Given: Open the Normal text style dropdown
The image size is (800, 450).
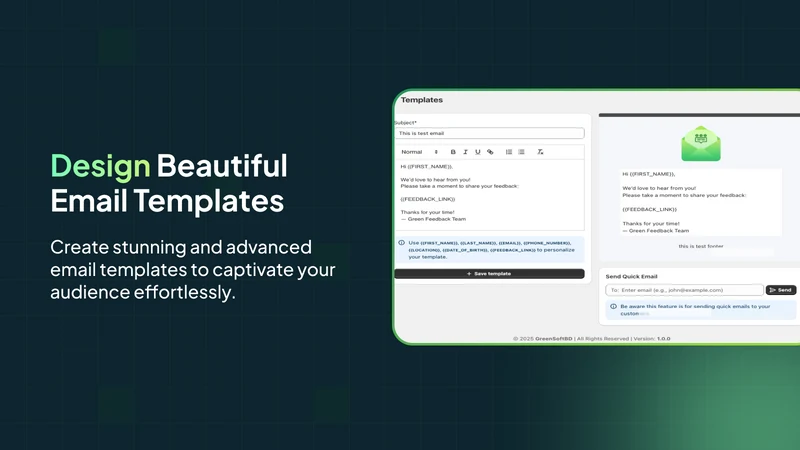Looking at the screenshot, I should click(x=419, y=152).
